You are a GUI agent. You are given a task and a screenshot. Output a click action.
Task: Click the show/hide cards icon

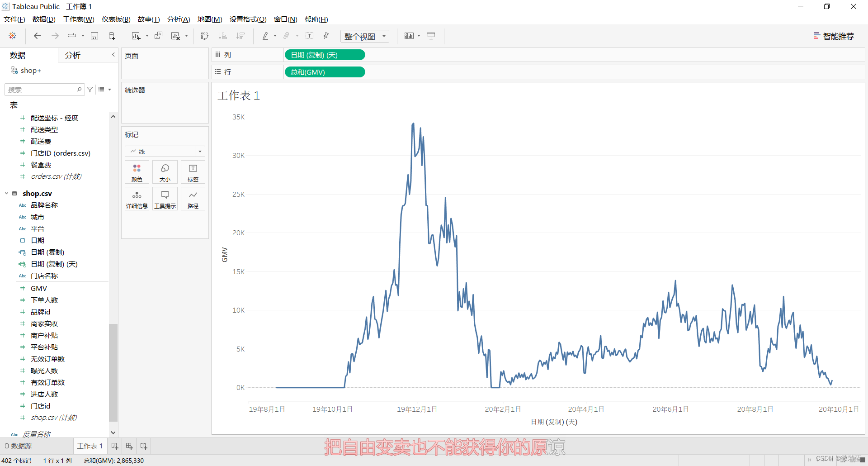409,36
